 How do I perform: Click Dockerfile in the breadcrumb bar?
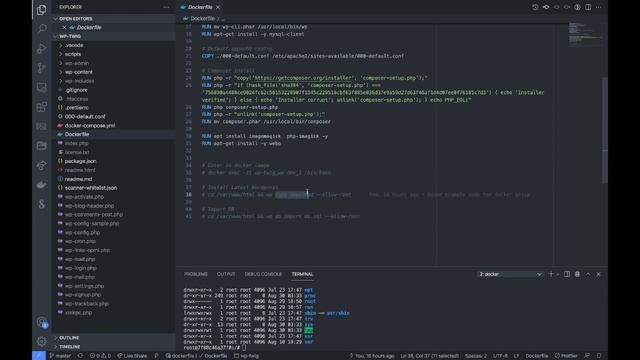pyautogui.click(x=202, y=19)
